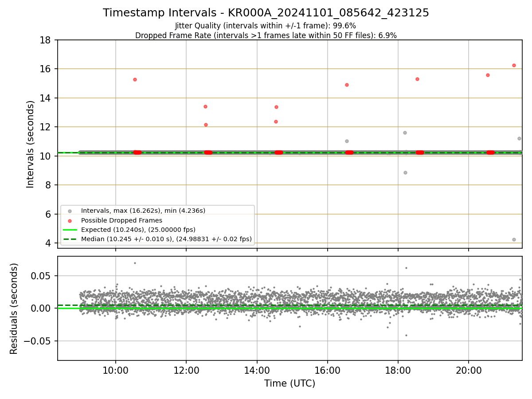Viewport: 532px width, 399px height.
Task: Click the 14:00 x-axis tick label
Action: (257, 371)
